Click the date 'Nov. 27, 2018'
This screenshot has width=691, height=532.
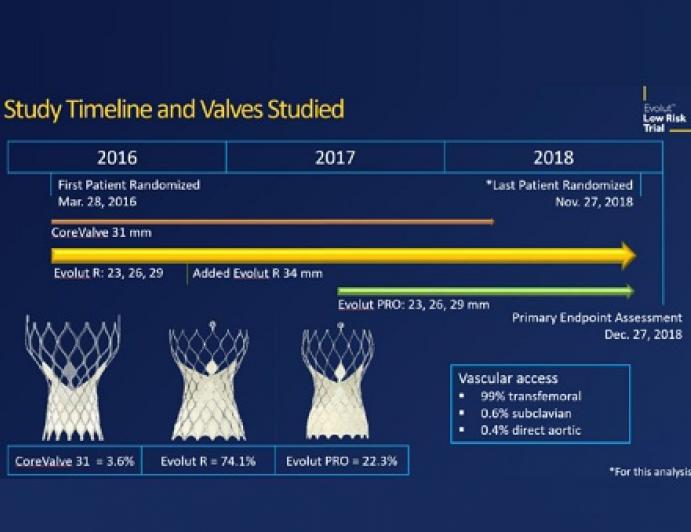(594, 202)
